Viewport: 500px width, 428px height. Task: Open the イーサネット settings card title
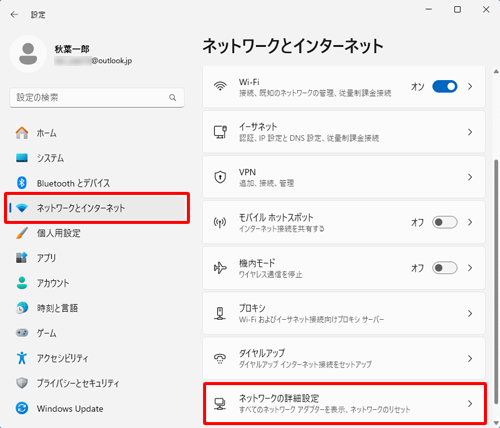[x=258, y=127]
